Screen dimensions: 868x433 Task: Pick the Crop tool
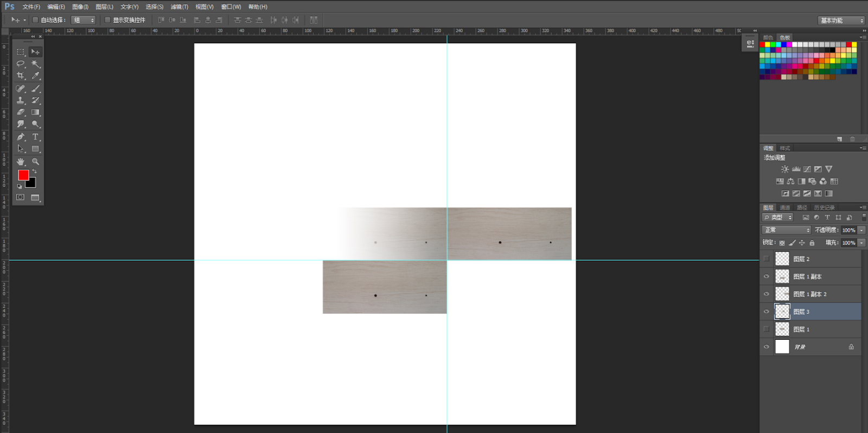21,76
